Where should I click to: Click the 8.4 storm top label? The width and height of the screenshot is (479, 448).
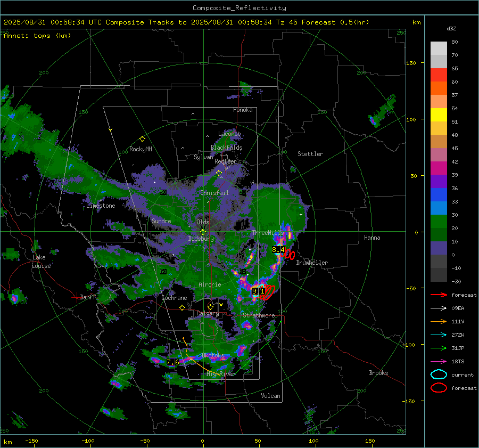tap(278, 250)
